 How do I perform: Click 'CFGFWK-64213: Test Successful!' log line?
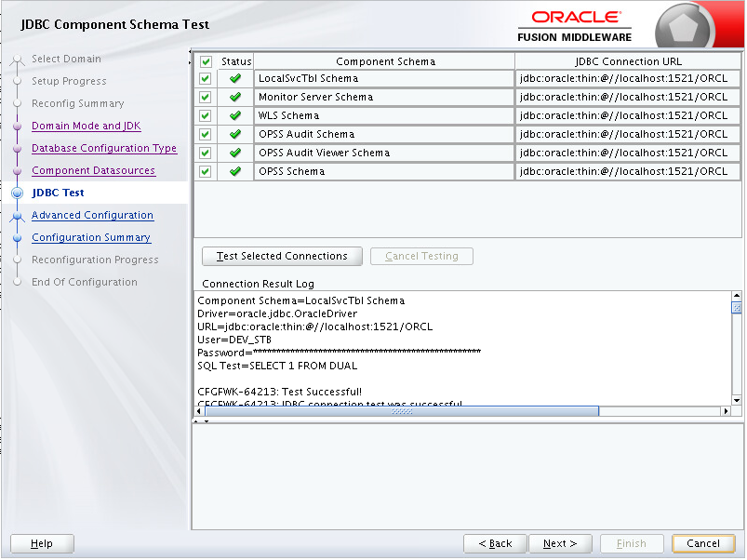pyautogui.click(x=280, y=392)
